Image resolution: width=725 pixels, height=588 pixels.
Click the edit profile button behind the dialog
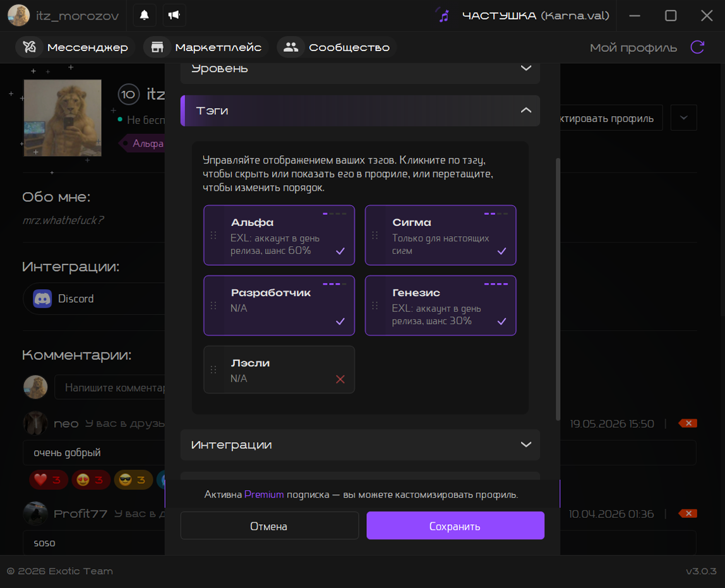611,118
